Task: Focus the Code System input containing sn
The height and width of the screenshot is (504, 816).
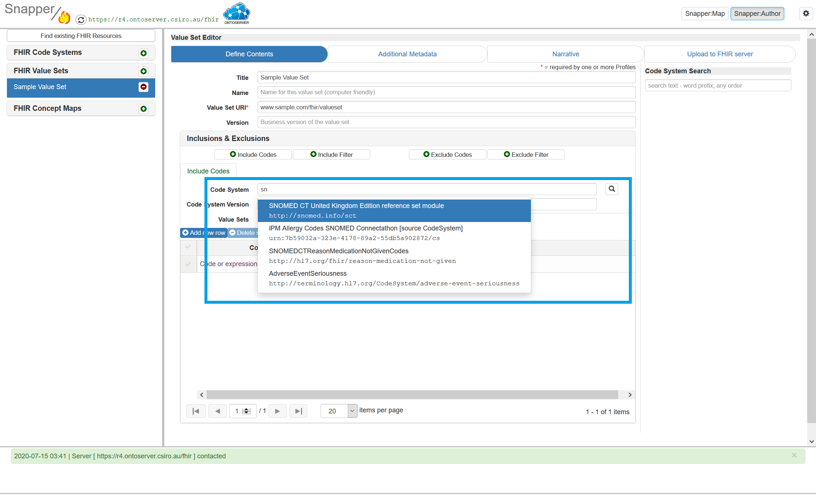Action: (x=427, y=189)
